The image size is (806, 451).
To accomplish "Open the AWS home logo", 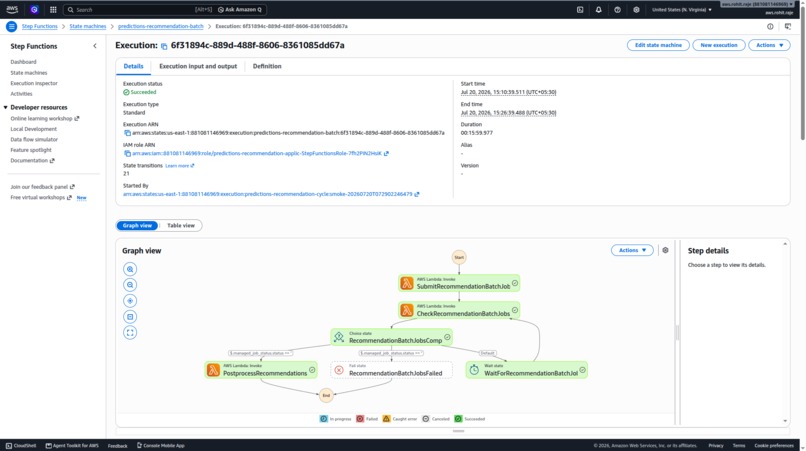I will pyautogui.click(x=12, y=9).
